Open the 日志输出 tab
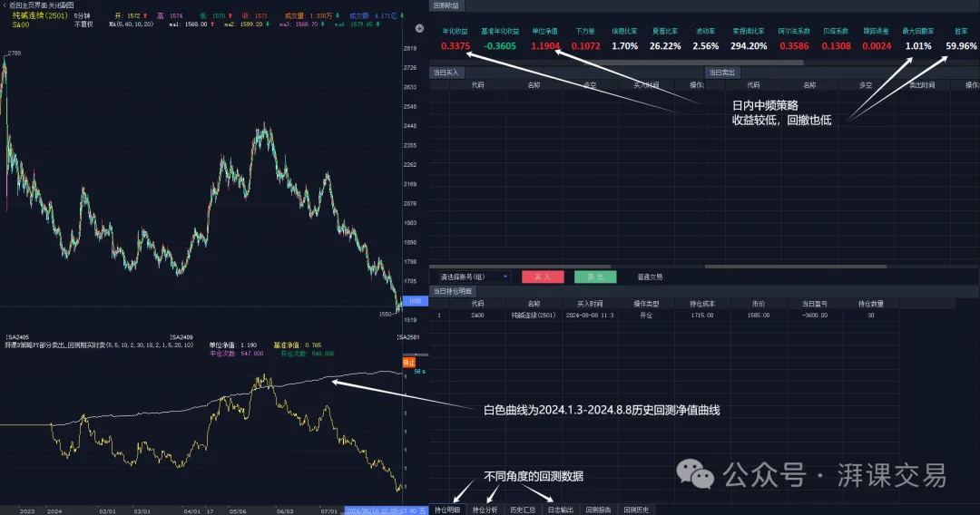The width and height of the screenshot is (980, 515). (561, 510)
